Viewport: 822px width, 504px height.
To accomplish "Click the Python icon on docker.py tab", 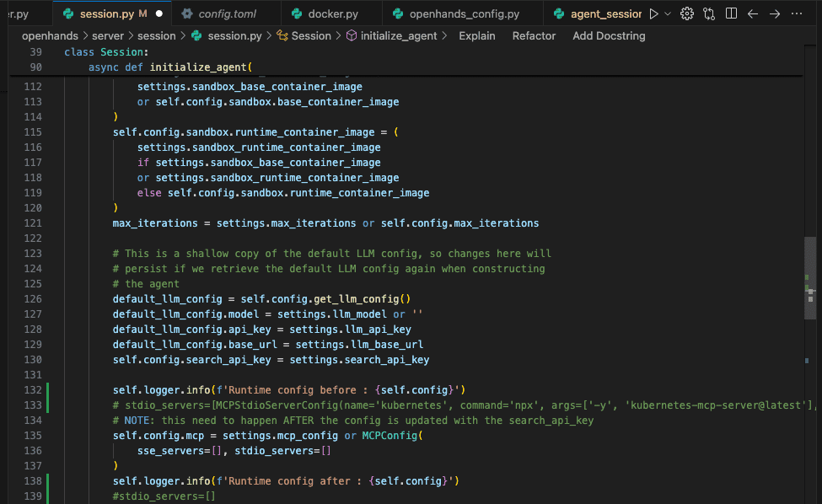I will click(297, 14).
